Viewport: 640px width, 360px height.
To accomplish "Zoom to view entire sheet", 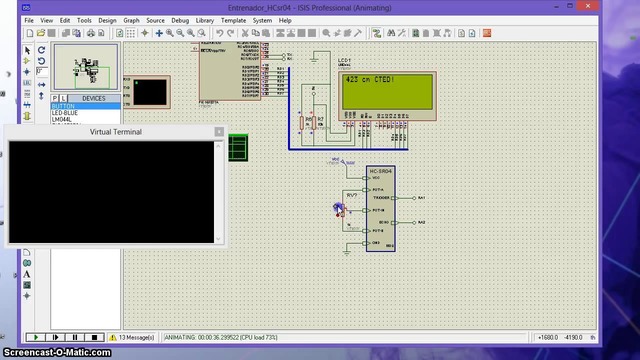I will point(191,33).
